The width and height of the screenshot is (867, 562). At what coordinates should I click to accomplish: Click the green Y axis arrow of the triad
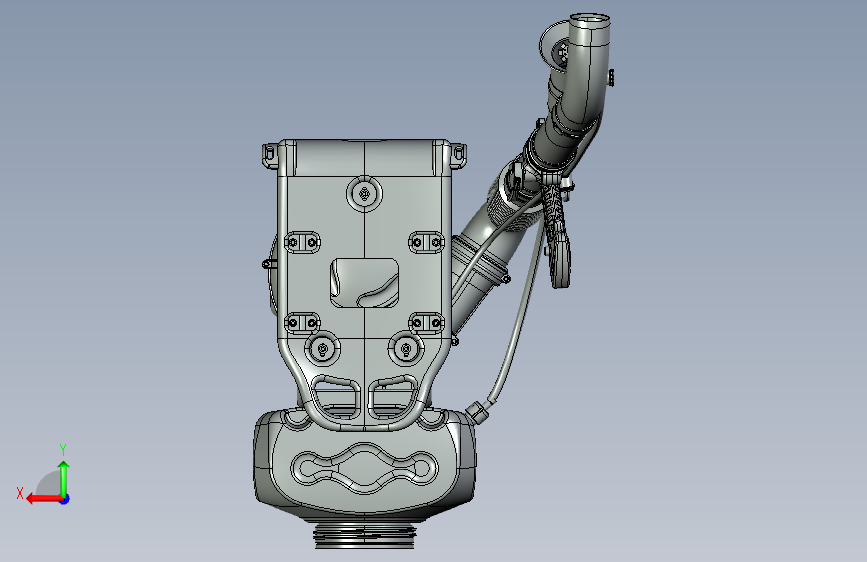pos(64,478)
